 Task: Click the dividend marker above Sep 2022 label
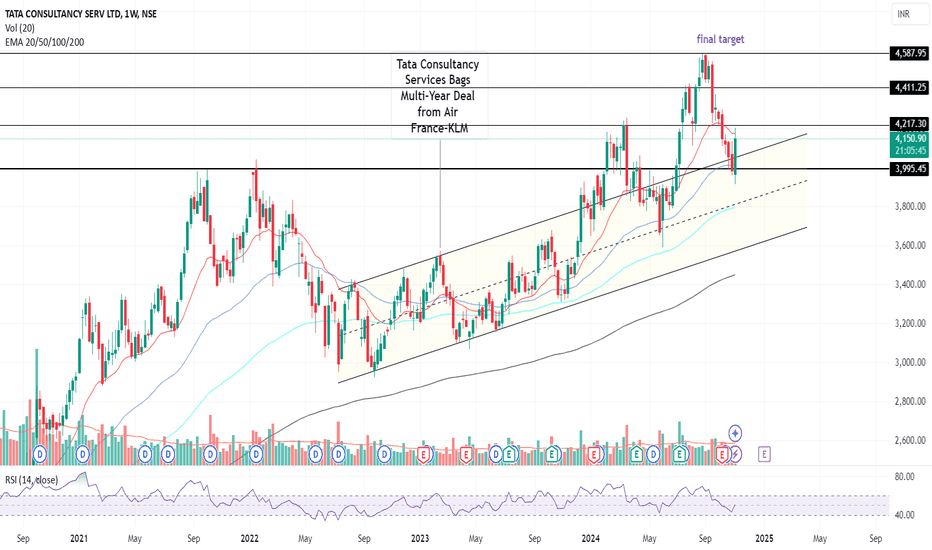[385, 455]
